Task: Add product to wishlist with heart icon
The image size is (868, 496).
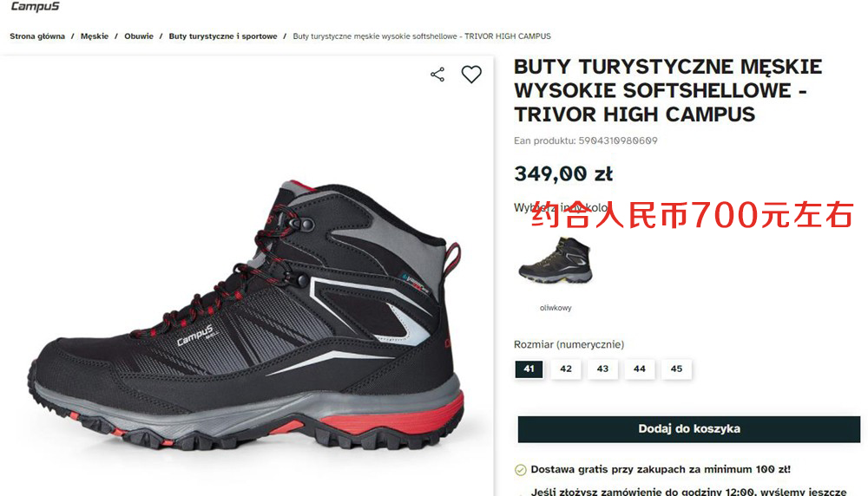Action: [x=471, y=74]
